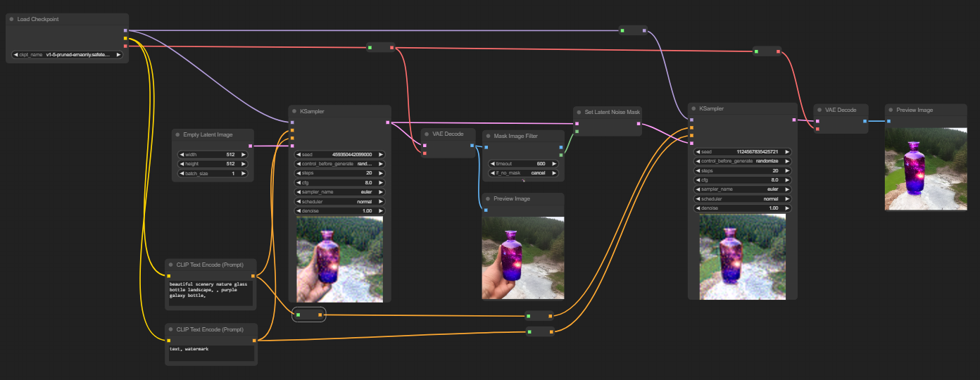Click the increase arrow on batch_size
Screen dimensions: 980x380
pos(244,173)
